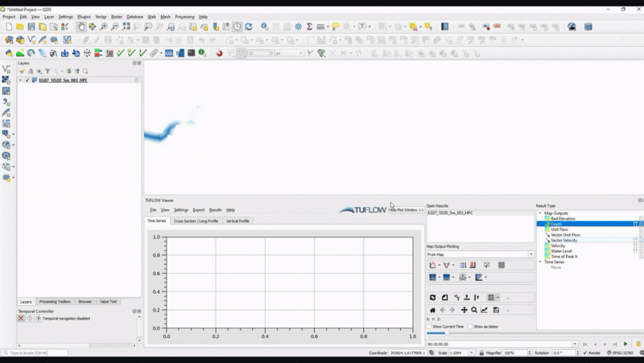
Task: Switch to the Cross Section / Long Profile tab
Action: pos(196,221)
